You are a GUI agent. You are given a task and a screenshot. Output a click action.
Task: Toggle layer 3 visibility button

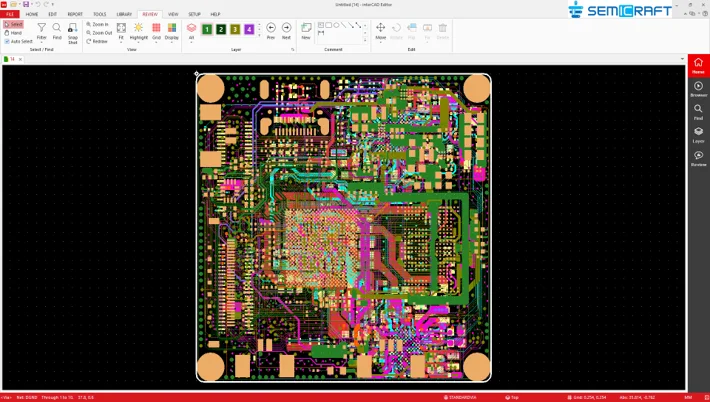click(235, 30)
